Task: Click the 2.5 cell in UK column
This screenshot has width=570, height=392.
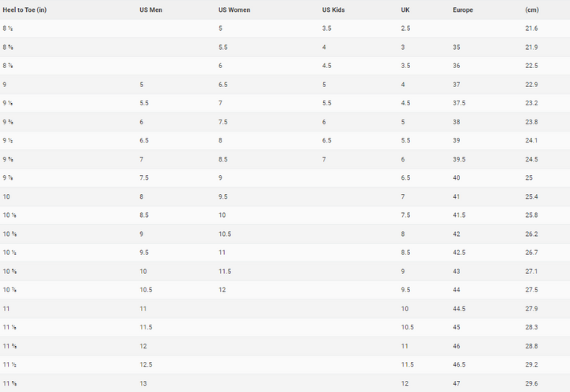Action: (x=405, y=29)
